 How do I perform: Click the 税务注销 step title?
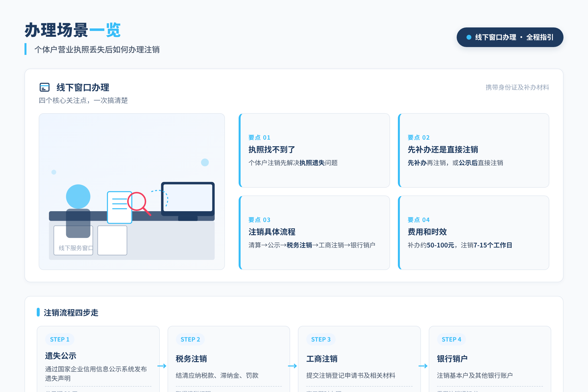[x=191, y=359]
